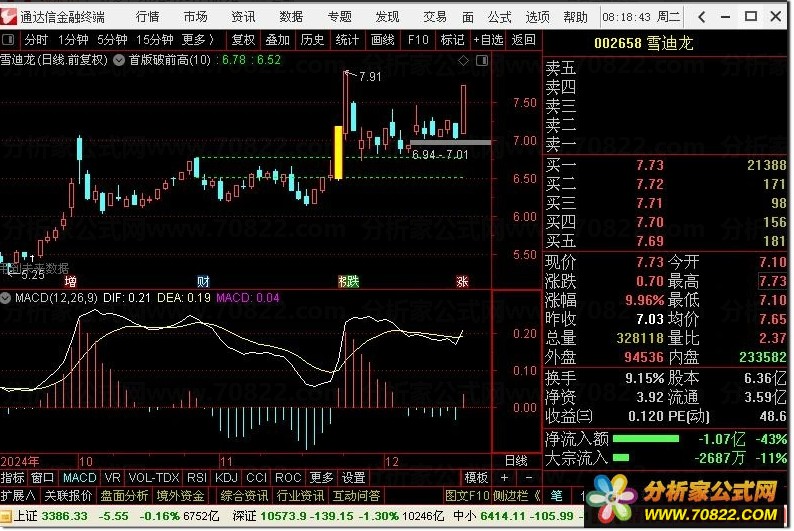Viewport: 794px width, 531px height.
Task: Expand 更多 indicators at bottom bar
Action: pyautogui.click(x=322, y=478)
